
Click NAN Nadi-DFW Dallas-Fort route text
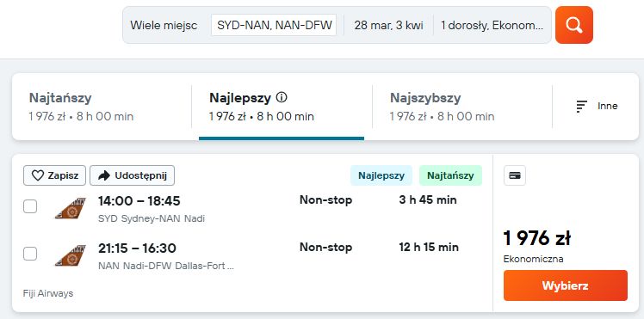click(166, 266)
